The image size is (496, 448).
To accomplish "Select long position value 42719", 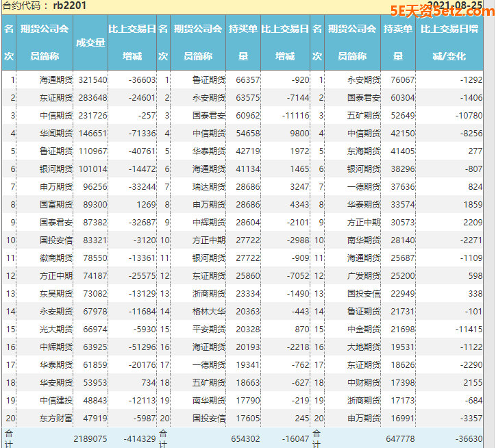I will point(248,151).
